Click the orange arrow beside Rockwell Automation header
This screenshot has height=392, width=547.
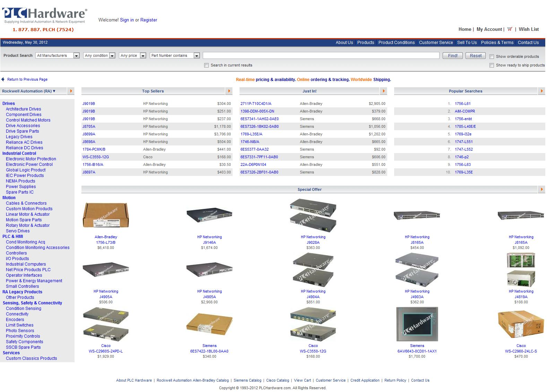71,91
